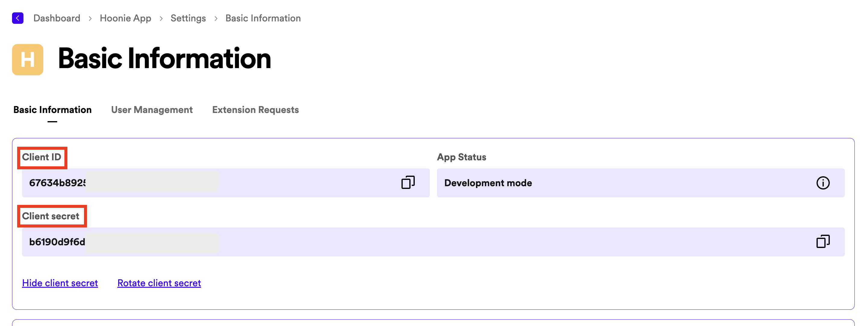Screen dimensions: 868x326
Task: Open the App Status info icon
Action: [823, 183]
